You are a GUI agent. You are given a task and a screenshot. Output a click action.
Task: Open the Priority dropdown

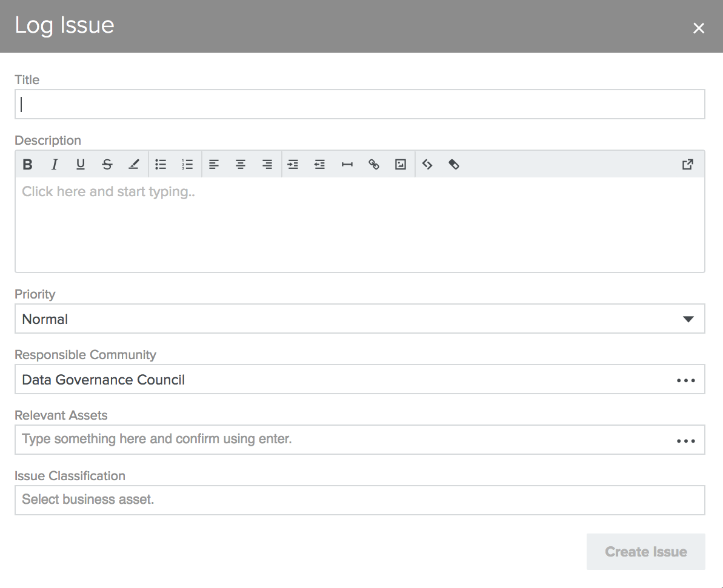click(x=689, y=319)
